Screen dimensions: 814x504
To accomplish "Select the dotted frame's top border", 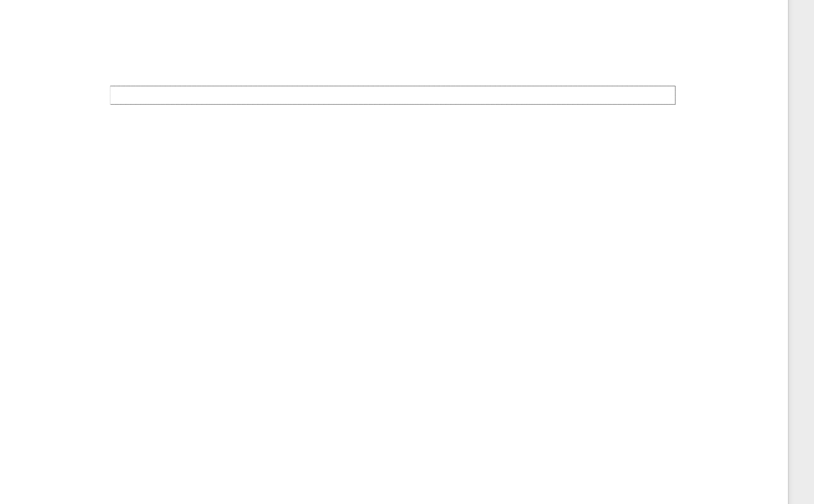I will coord(393,86).
